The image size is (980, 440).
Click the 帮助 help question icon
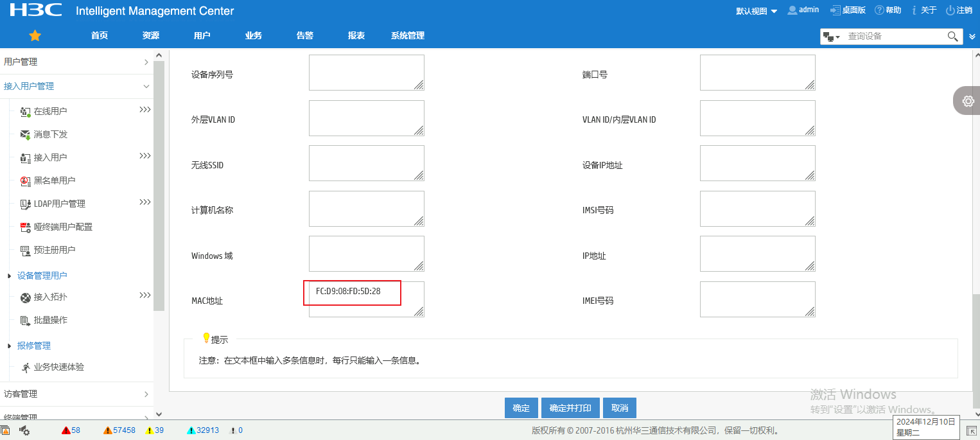(x=879, y=10)
